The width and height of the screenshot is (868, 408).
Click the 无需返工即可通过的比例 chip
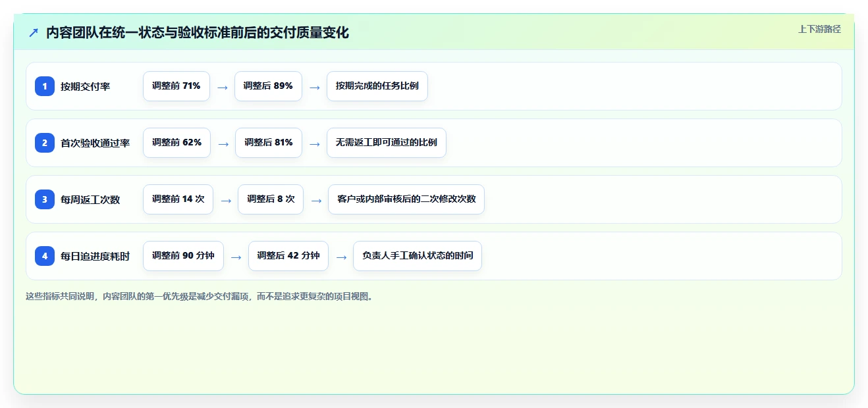pyautogui.click(x=387, y=143)
